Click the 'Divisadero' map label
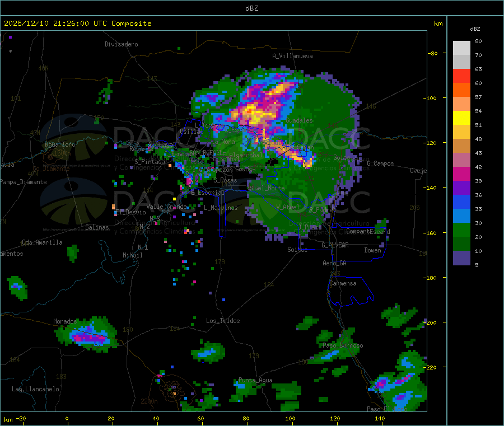The image size is (504, 426). click(x=121, y=44)
